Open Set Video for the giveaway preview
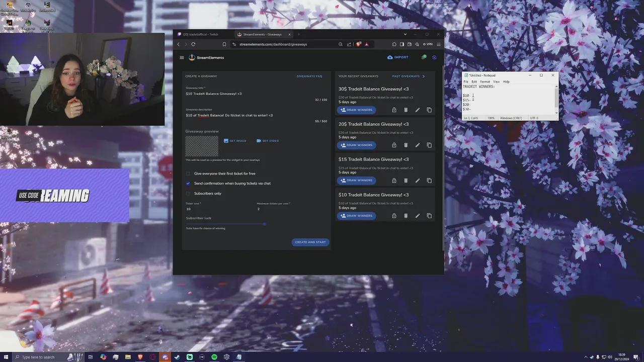The image size is (644, 362). pyautogui.click(x=268, y=141)
